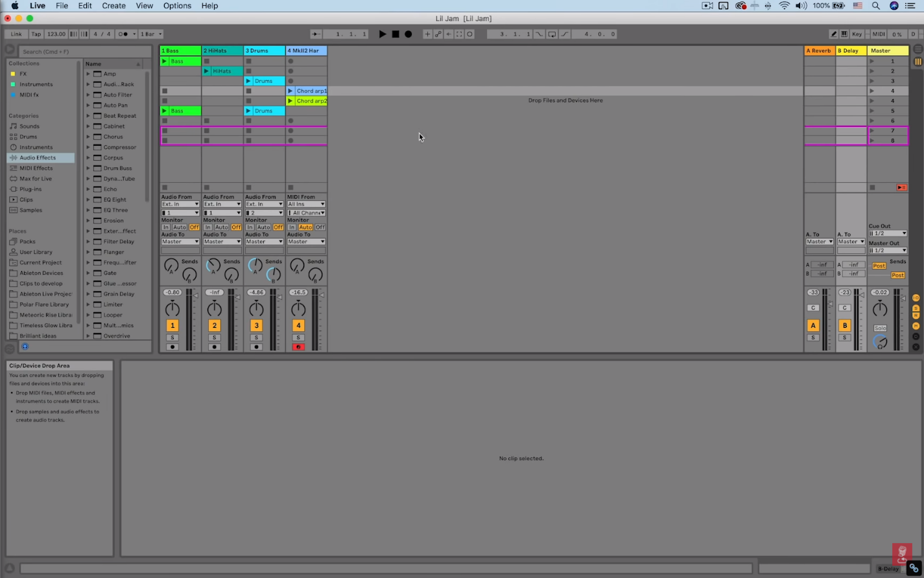The height and width of the screenshot is (578, 924).
Task: Set track 4 monitor to In
Action: click(292, 227)
